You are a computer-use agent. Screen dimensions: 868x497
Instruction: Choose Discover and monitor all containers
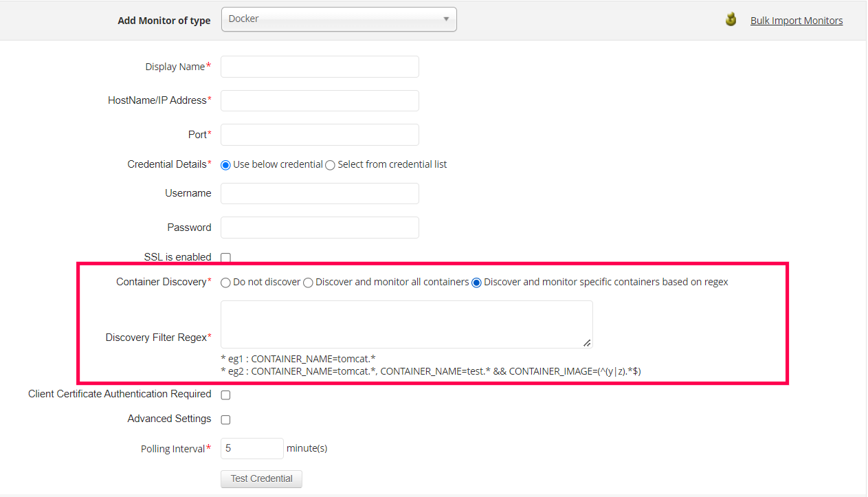point(308,282)
